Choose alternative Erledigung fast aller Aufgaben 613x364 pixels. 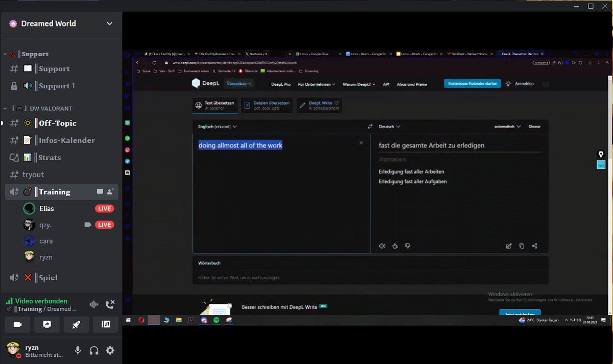coord(413,181)
